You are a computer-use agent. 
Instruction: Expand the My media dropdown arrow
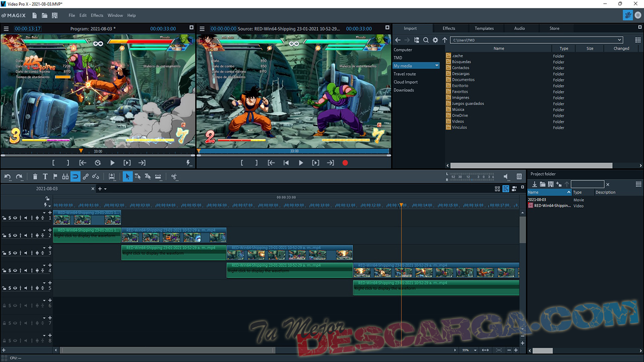436,66
